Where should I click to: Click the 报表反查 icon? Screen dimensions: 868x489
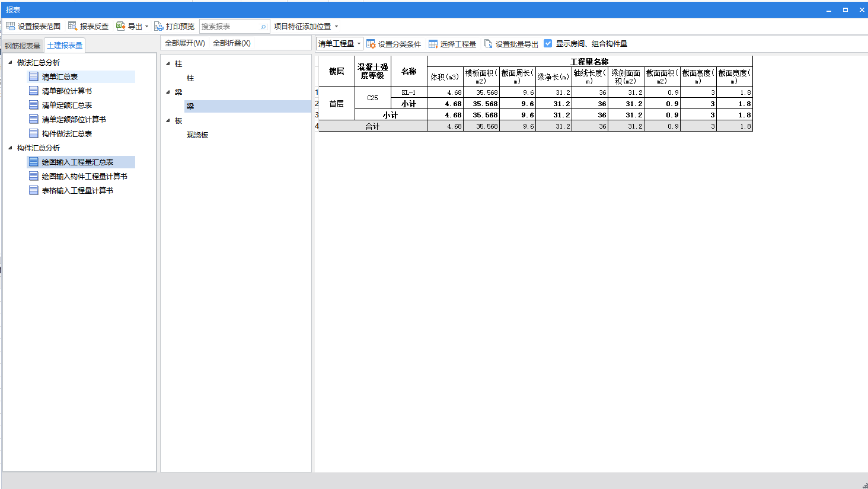click(x=72, y=26)
